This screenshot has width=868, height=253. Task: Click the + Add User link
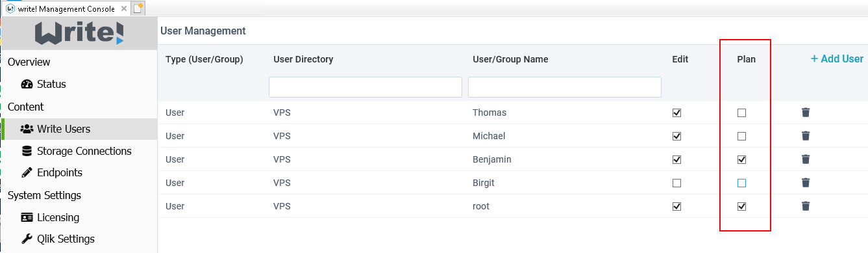(x=837, y=59)
